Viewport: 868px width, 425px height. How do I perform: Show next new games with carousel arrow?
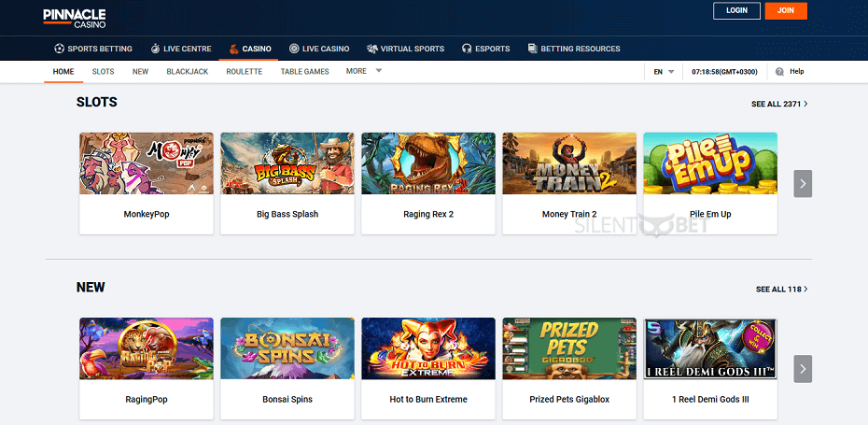803,369
